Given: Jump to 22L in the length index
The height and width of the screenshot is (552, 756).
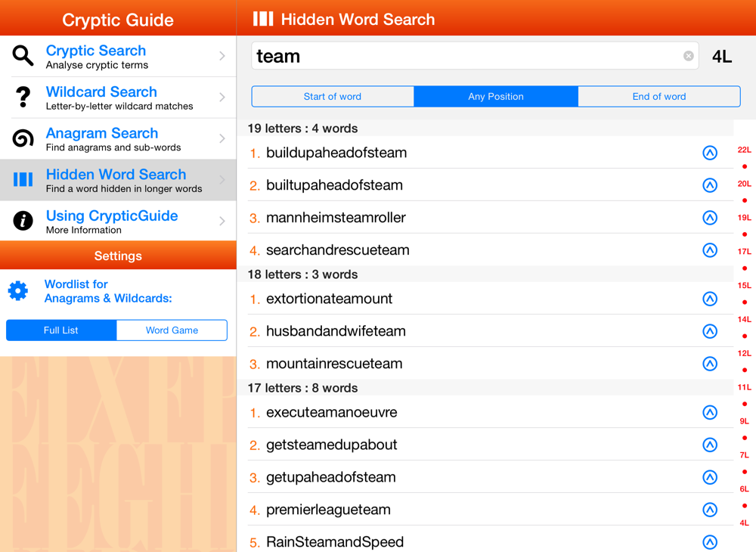Looking at the screenshot, I should [745, 150].
